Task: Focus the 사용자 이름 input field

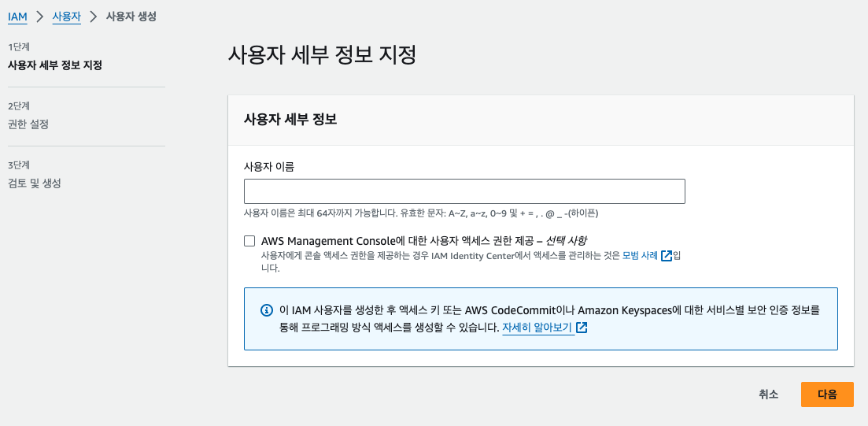Action: [464, 191]
